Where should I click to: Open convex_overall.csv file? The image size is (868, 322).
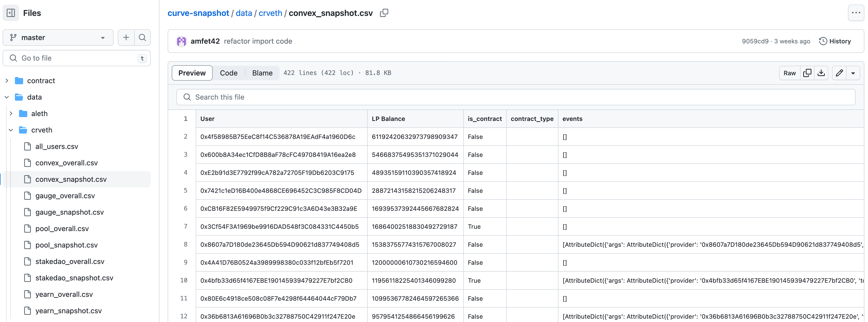pos(66,163)
